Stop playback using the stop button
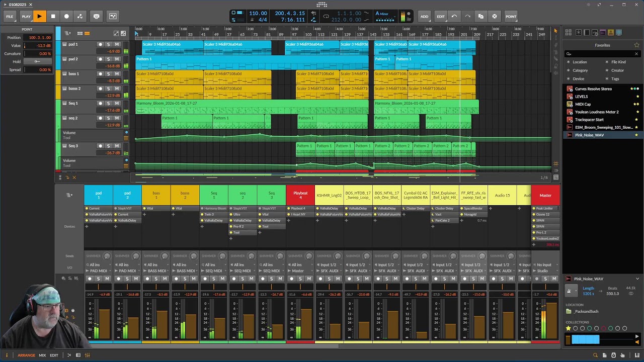The width and height of the screenshot is (644, 362). click(53, 16)
